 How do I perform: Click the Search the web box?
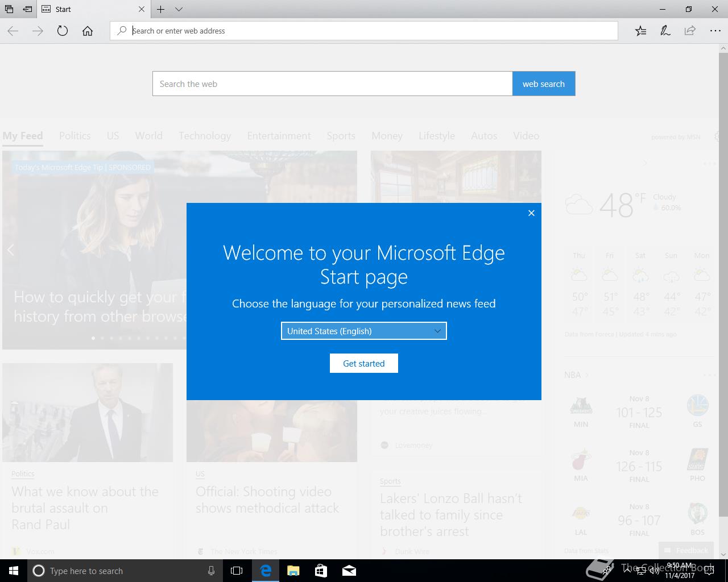click(x=333, y=84)
